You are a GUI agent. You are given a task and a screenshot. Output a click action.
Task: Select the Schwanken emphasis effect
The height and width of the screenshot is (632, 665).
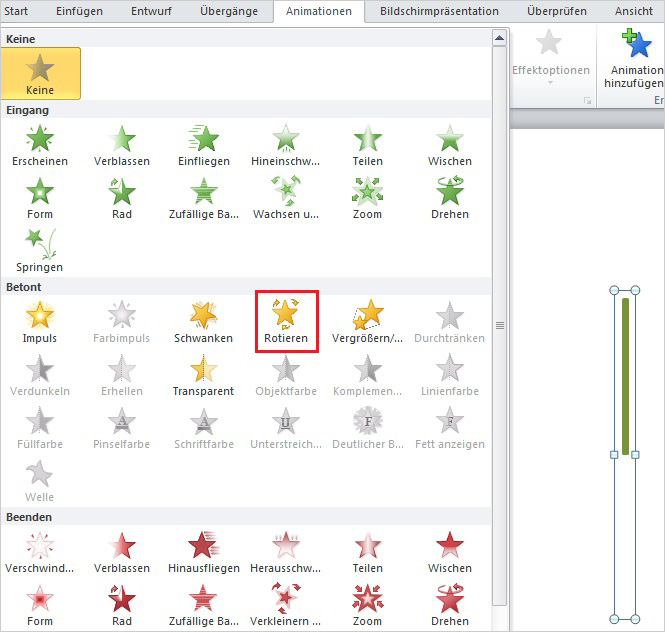point(204,321)
